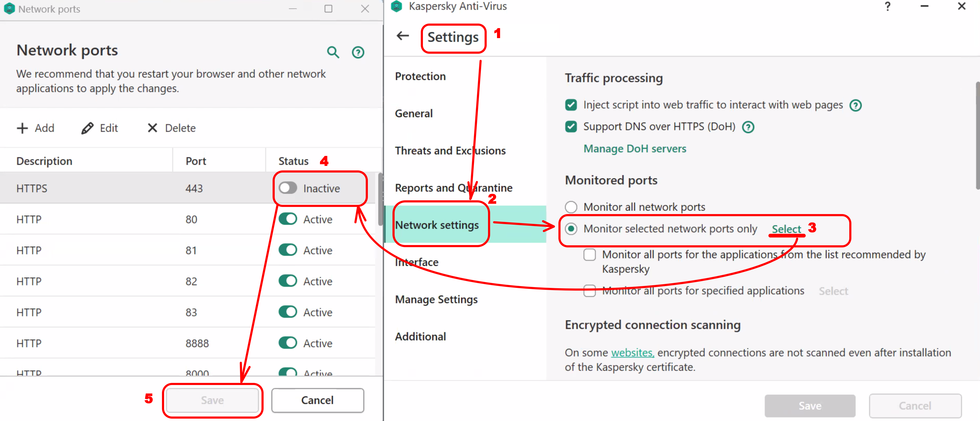This screenshot has width=980, height=421.
Task: Open the Manage DoH servers link
Action: coord(635,149)
